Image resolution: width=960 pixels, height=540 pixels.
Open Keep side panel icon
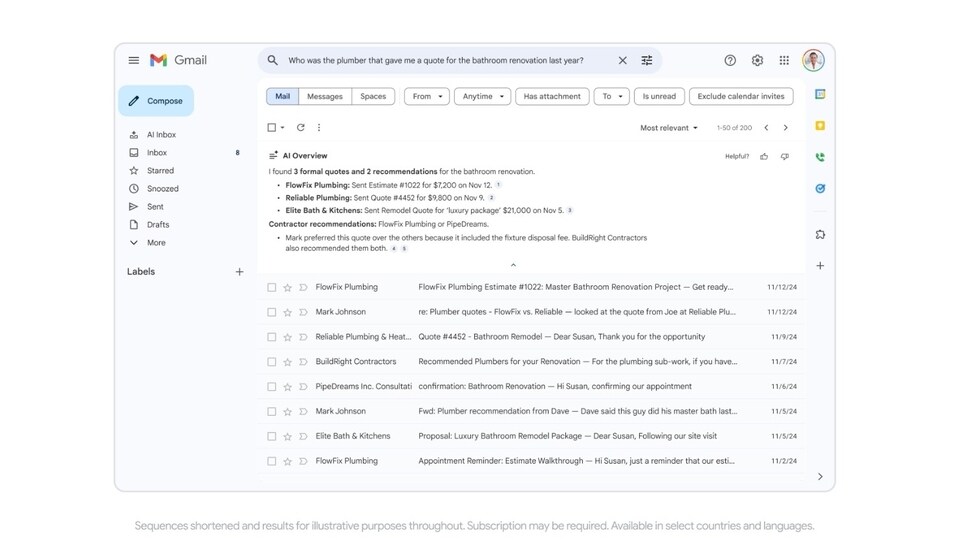(820, 126)
